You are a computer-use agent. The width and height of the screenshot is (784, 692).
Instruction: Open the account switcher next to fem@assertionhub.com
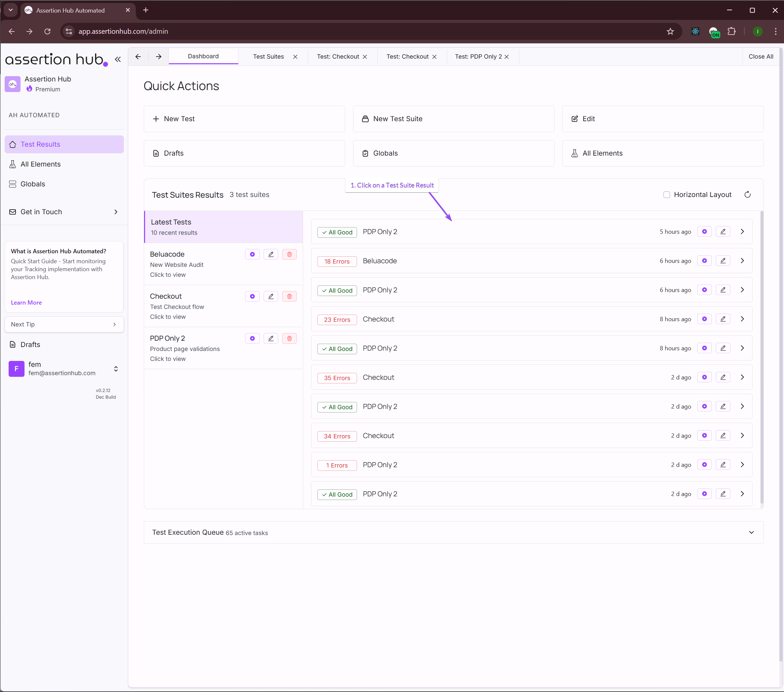coord(116,369)
